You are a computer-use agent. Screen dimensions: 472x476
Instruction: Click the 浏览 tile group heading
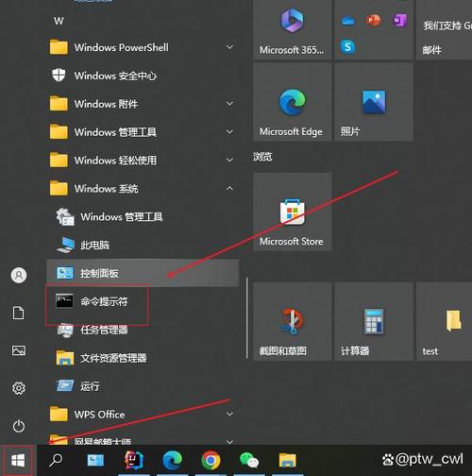coord(262,157)
